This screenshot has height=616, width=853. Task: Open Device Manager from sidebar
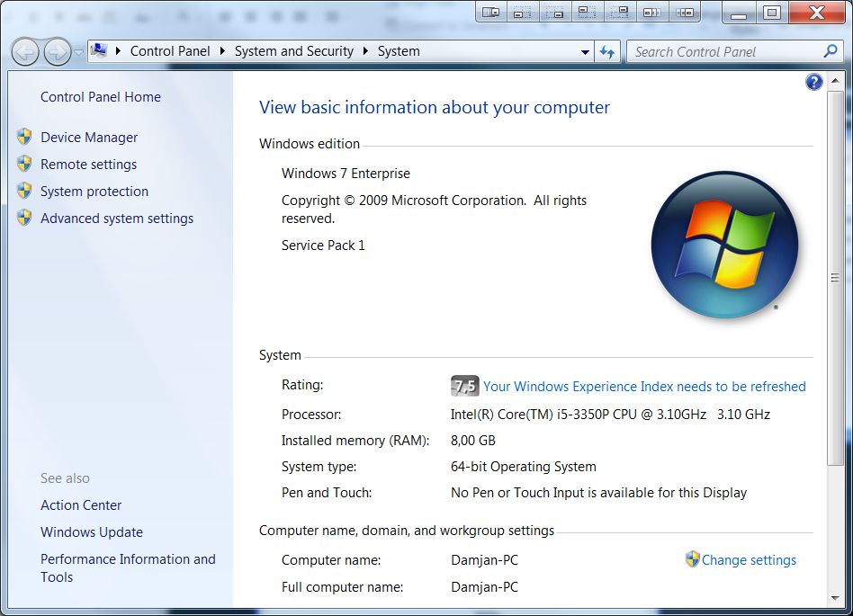point(89,137)
